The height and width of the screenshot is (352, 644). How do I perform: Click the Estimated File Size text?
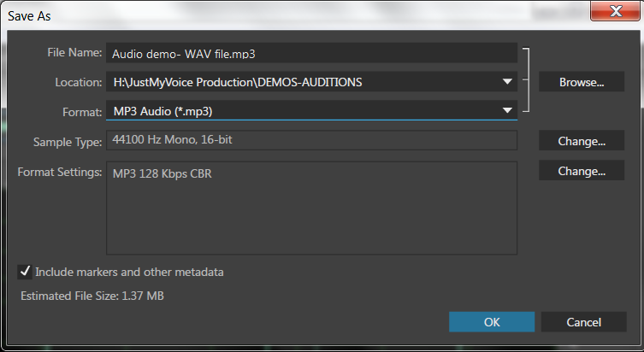tap(92, 296)
